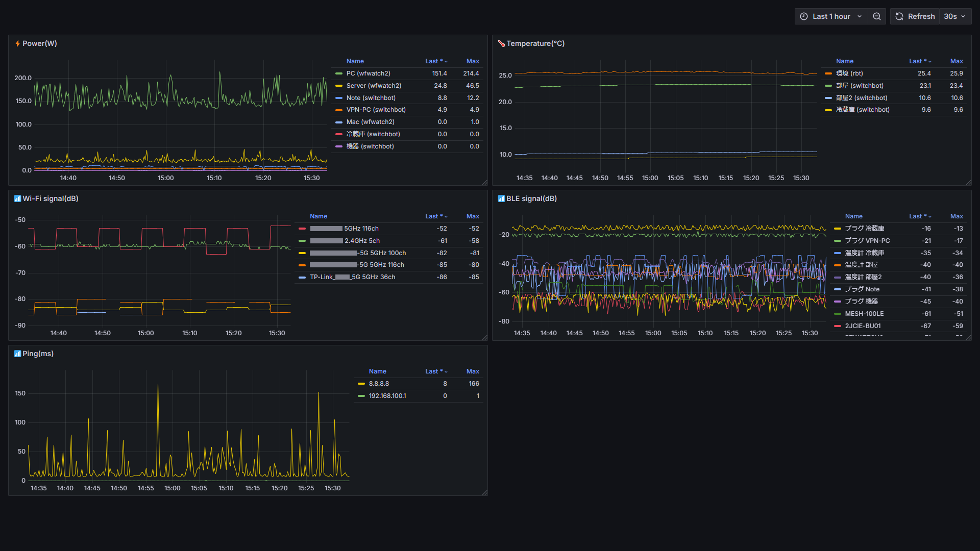The height and width of the screenshot is (551, 980).
Task: Click Name header in Wi-Fi signal legend
Action: [318, 216]
